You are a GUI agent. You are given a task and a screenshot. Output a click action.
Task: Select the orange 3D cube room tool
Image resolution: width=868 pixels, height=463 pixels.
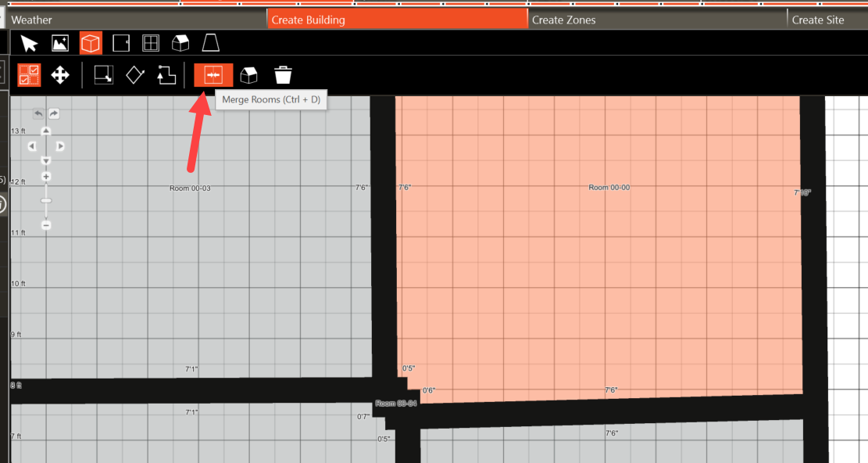click(x=91, y=43)
